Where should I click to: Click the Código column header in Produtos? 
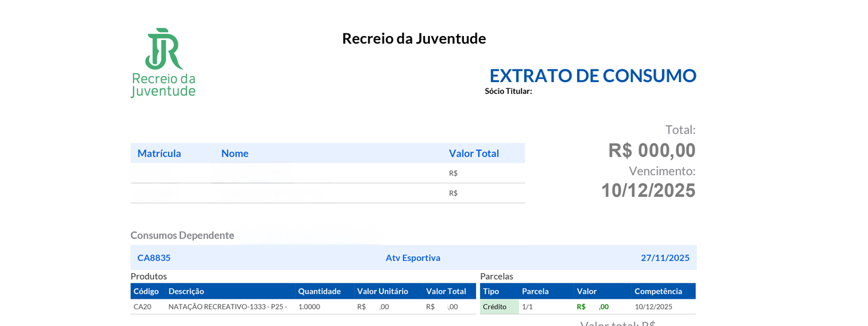coord(146,291)
